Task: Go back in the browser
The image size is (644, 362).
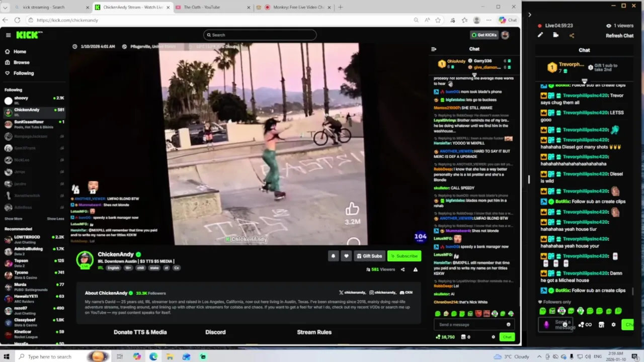Action: pyautogui.click(x=5, y=20)
